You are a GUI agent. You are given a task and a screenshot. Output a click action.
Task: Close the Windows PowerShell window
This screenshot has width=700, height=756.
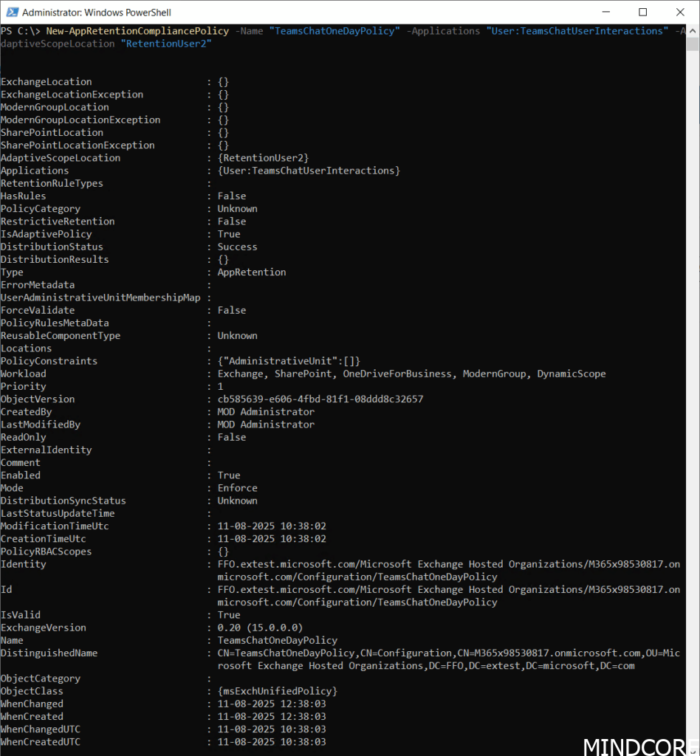(680, 12)
